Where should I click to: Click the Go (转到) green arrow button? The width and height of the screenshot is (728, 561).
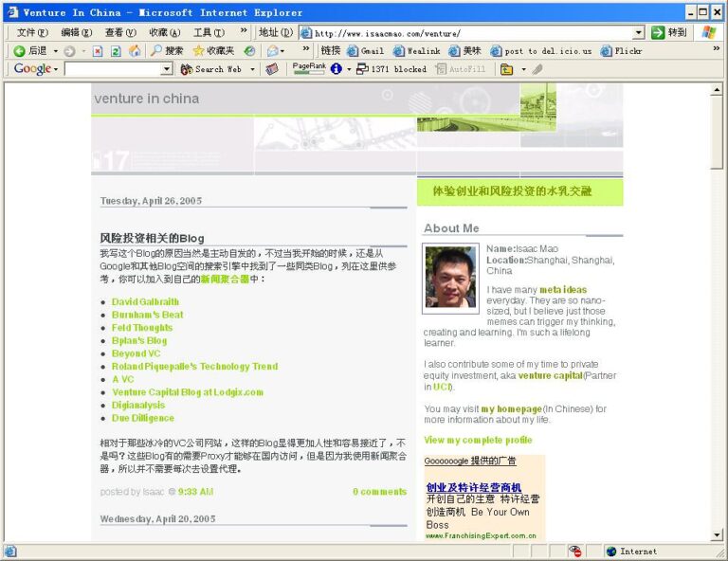pyautogui.click(x=668, y=32)
